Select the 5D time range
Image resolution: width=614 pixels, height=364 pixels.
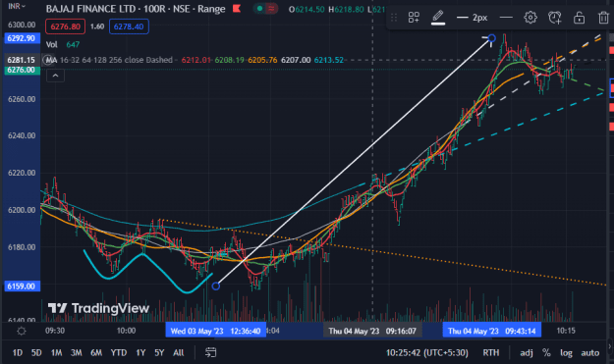(36, 352)
